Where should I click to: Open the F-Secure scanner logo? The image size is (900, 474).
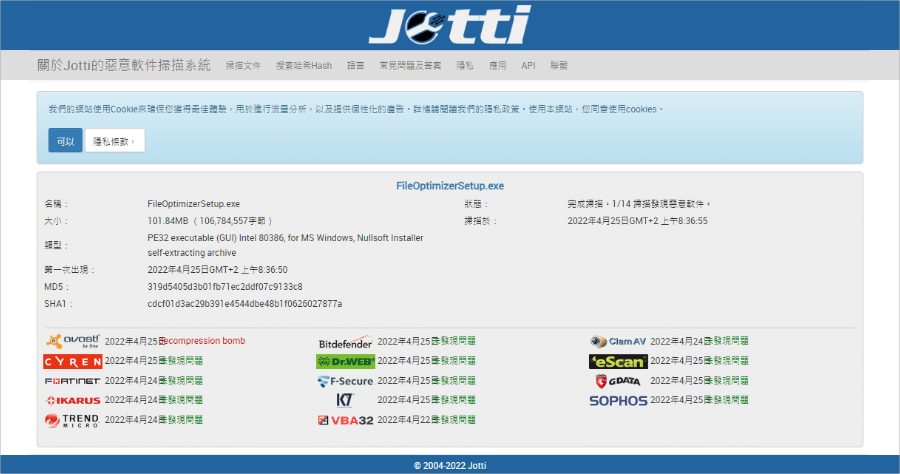pyautogui.click(x=345, y=380)
